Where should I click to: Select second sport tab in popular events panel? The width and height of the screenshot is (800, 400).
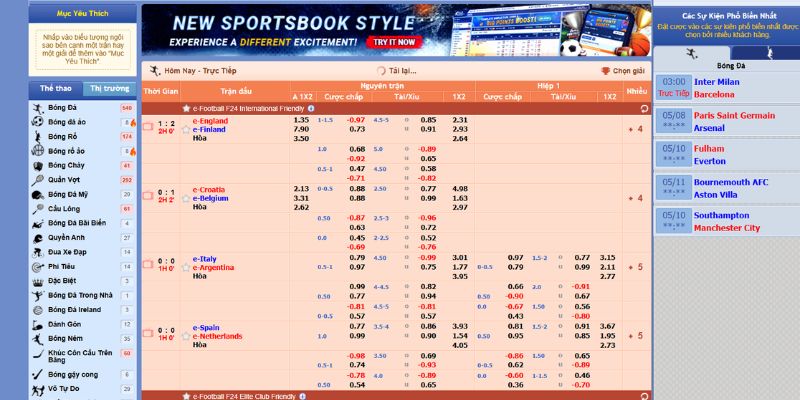pos(768,53)
